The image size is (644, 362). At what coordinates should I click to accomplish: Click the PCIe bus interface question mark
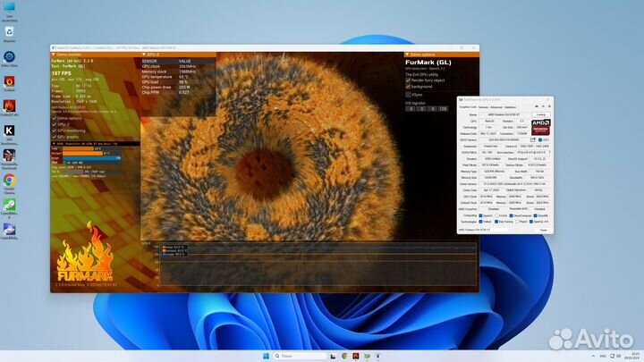(549, 152)
